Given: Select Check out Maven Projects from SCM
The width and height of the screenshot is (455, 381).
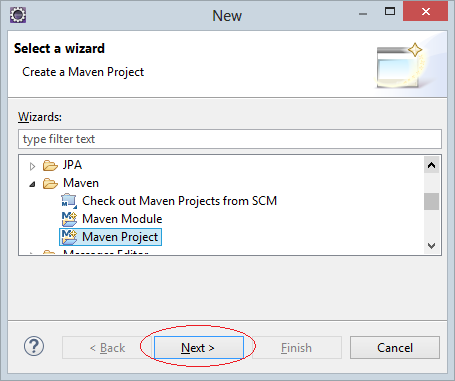Looking at the screenshot, I should tap(179, 201).
